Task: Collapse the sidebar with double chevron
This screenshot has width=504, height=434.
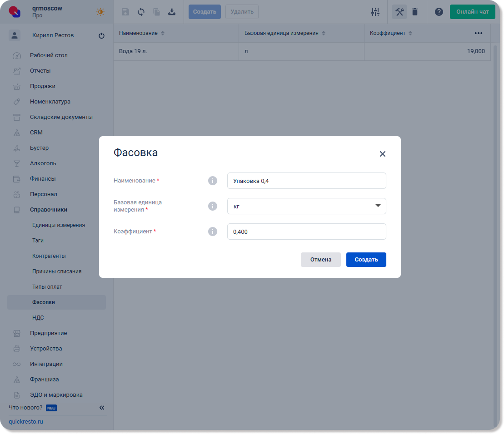Action: tap(102, 408)
